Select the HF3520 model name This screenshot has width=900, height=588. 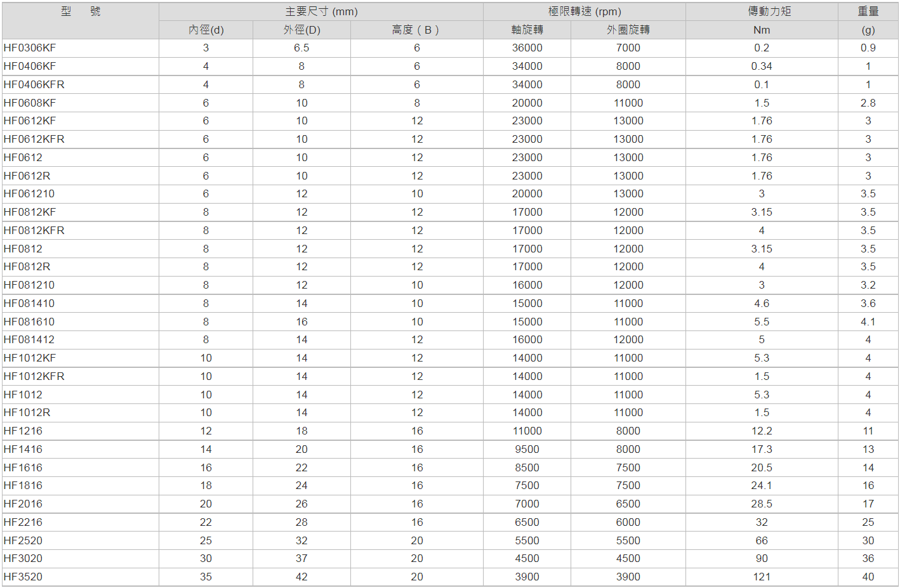[x=23, y=577]
